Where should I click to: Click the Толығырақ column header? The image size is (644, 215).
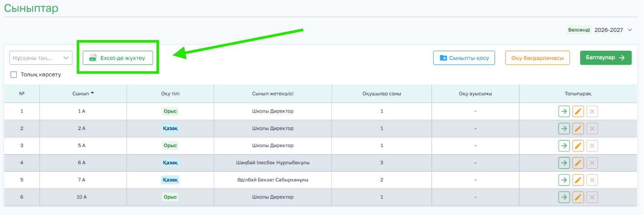click(578, 94)
